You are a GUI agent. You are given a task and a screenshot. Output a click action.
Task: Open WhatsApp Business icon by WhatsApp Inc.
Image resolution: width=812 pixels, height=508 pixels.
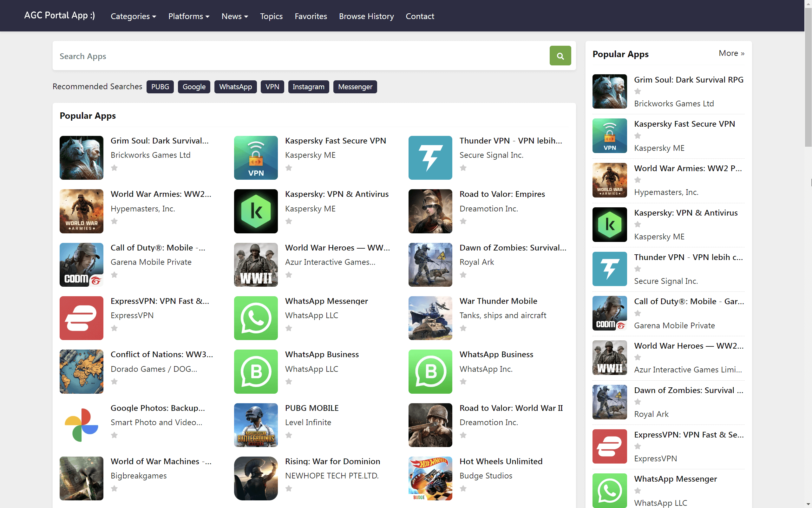pyautogui.click(x=430, y=371)
